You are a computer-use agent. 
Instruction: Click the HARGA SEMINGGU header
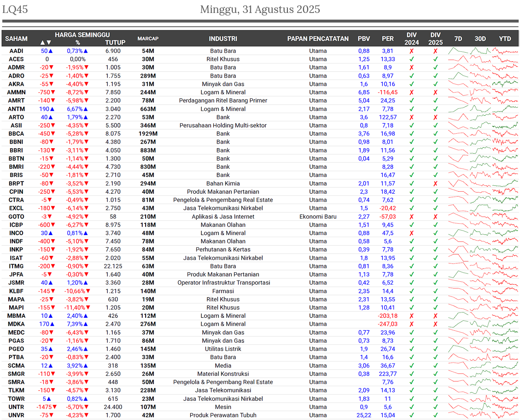pyautogui.click(x=82, y=35)
